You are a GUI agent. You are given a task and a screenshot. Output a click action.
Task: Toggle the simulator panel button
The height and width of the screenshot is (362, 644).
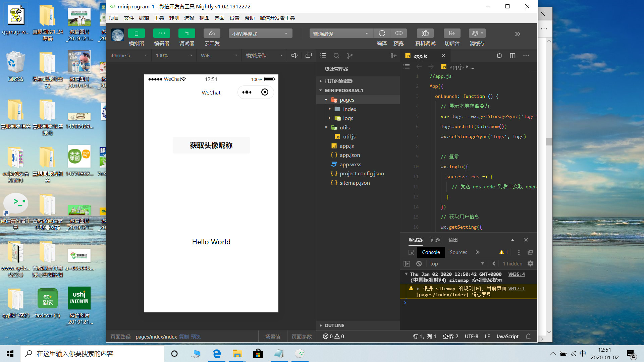point(136,33)
